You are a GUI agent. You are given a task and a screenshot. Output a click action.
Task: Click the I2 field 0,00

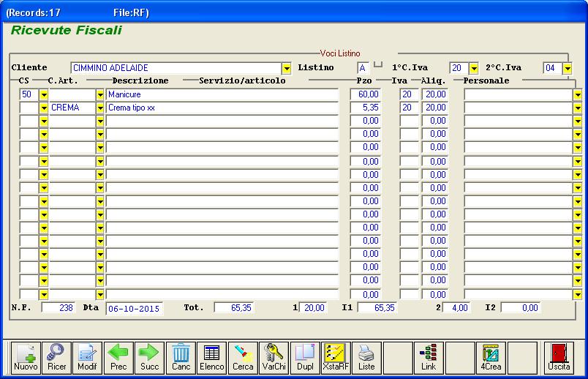pos(521,308)
